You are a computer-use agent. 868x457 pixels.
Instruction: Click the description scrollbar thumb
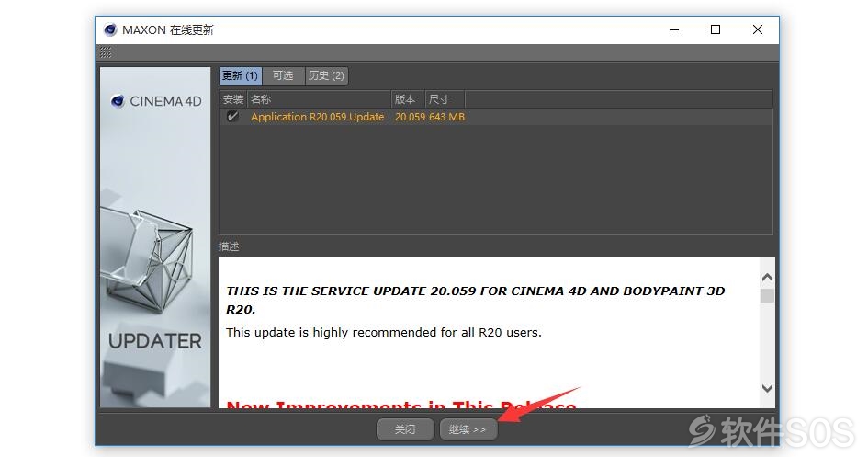pyautogui.click(x=767, y=295)
